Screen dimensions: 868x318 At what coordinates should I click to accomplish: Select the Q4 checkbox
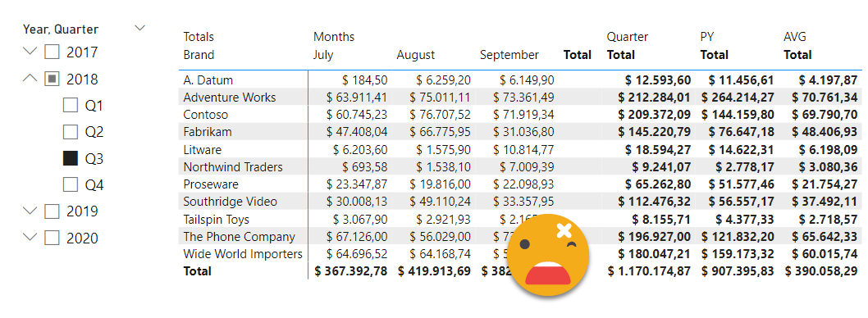tap(71, 184)
